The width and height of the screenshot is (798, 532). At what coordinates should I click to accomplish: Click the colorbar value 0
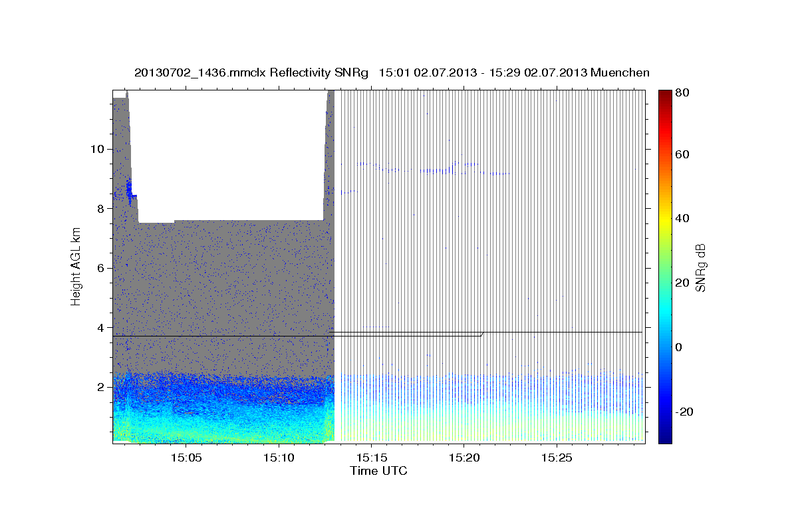[679, 347]
